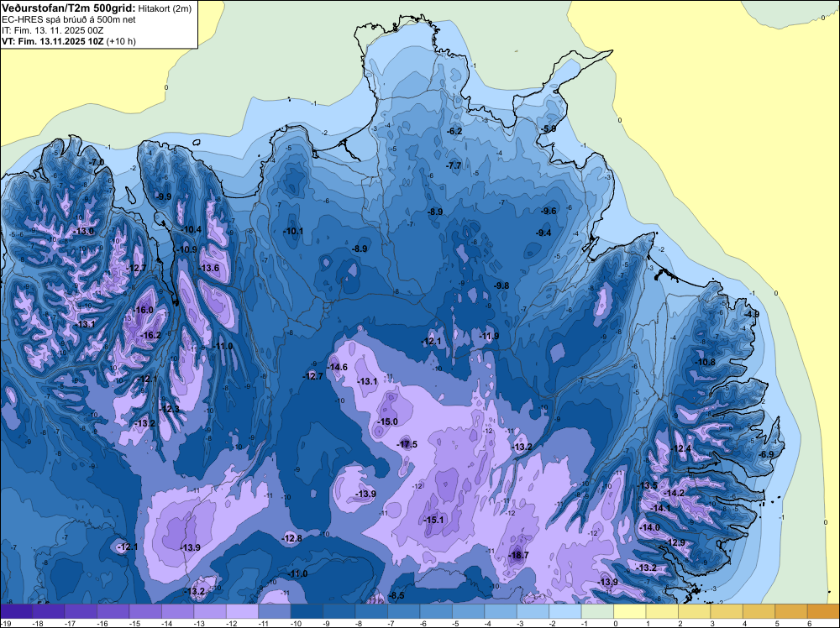Click the legend swatch between -19 and -18
This screenshot has width=840, height=628.
[16, 611]
